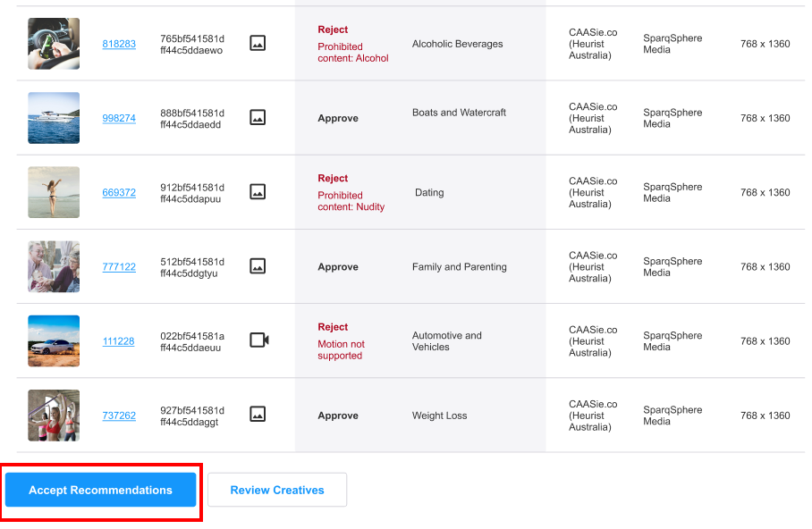Click Review Creatives button
The image size is (812, 529).
coord(277,491)
